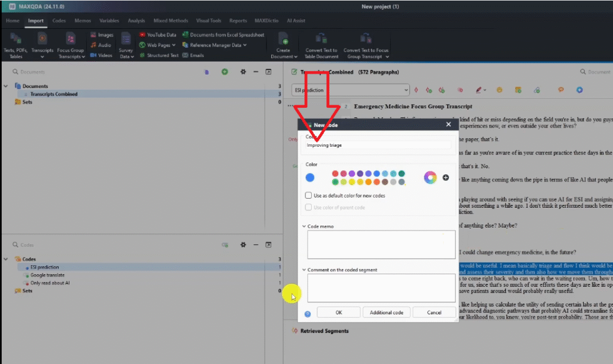
Task: Click the OK button
Action: pyautogui.click(x=338, y=313)
